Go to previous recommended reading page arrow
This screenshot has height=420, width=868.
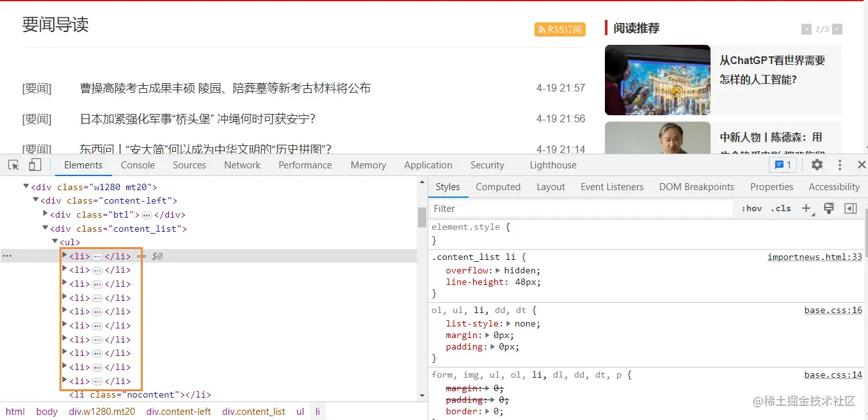pyautogui.click(x=807, y=29)
